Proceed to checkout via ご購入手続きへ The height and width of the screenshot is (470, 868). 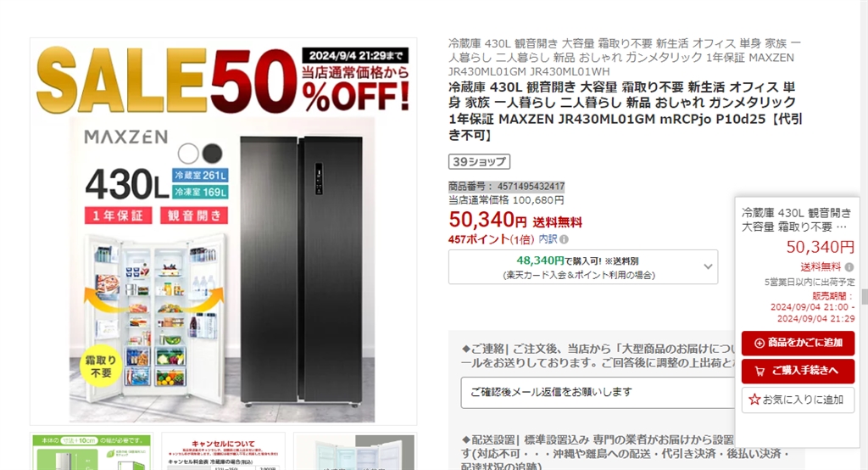point(798,371)
